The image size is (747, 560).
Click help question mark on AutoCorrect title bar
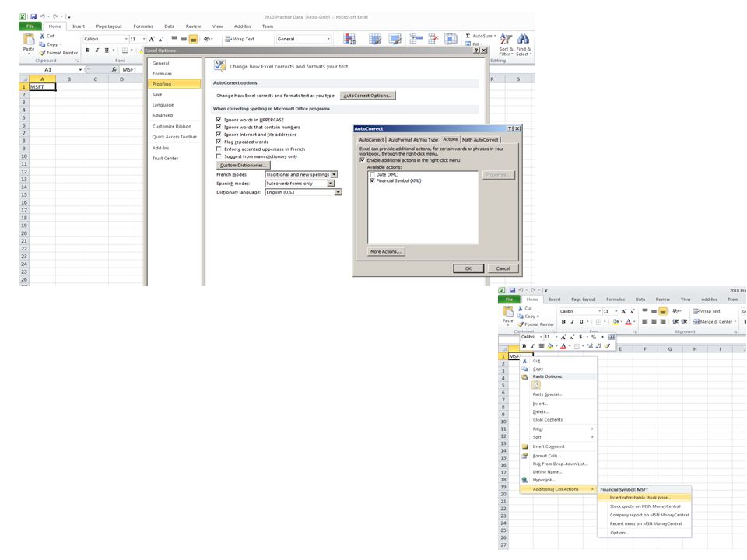[x=510, y=128]
